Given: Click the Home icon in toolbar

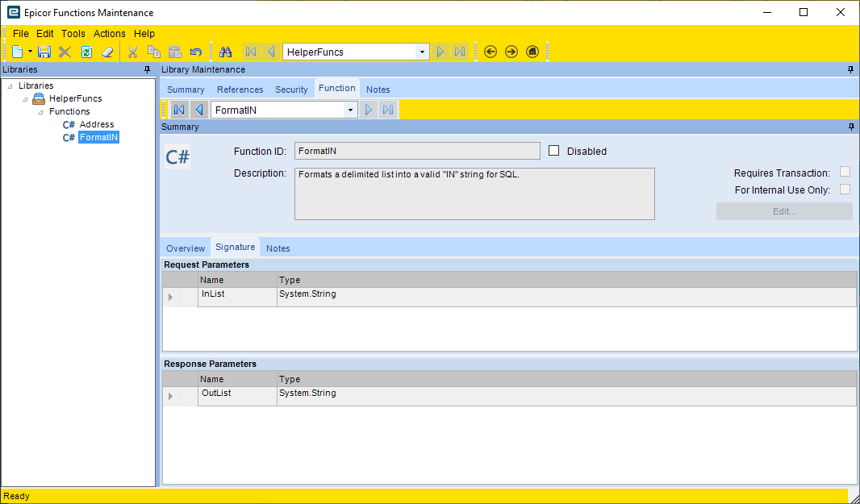Looking at the screenshot, I should [x=532, y=52].
